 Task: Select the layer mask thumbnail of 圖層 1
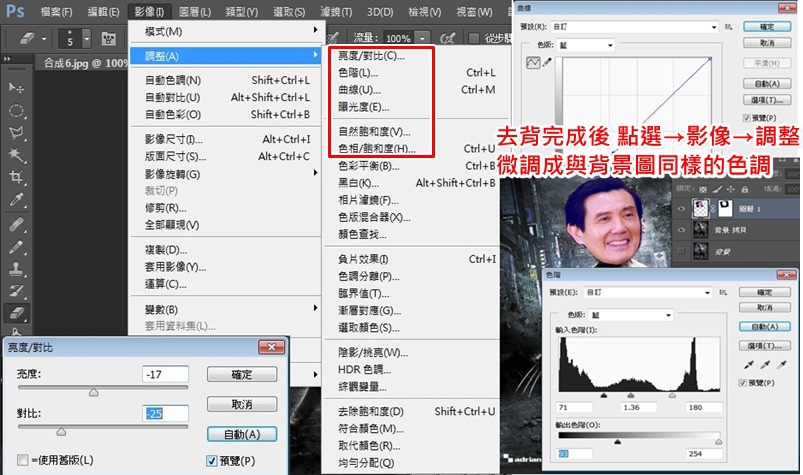(725, 208)
